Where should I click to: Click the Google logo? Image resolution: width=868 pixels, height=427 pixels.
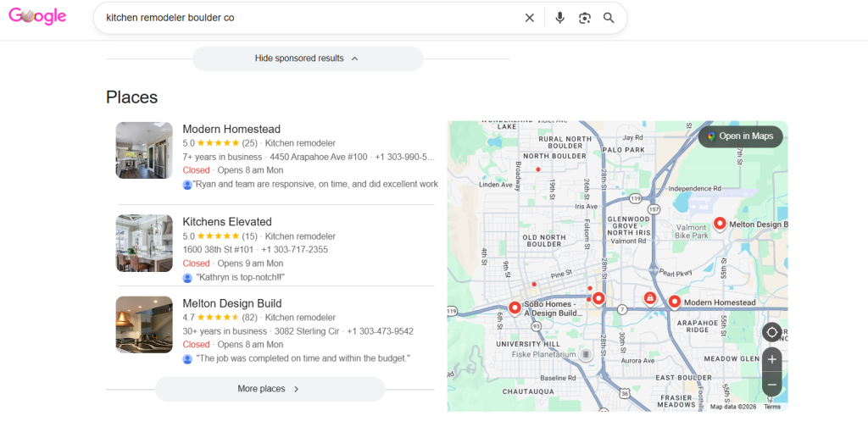pos(37,17)
